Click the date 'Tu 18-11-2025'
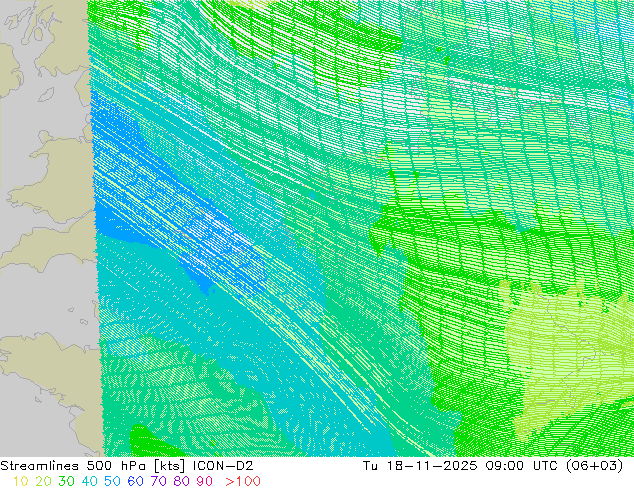Image resolution: width=634 pixels, height=490 pixels. tap(420, 466)
